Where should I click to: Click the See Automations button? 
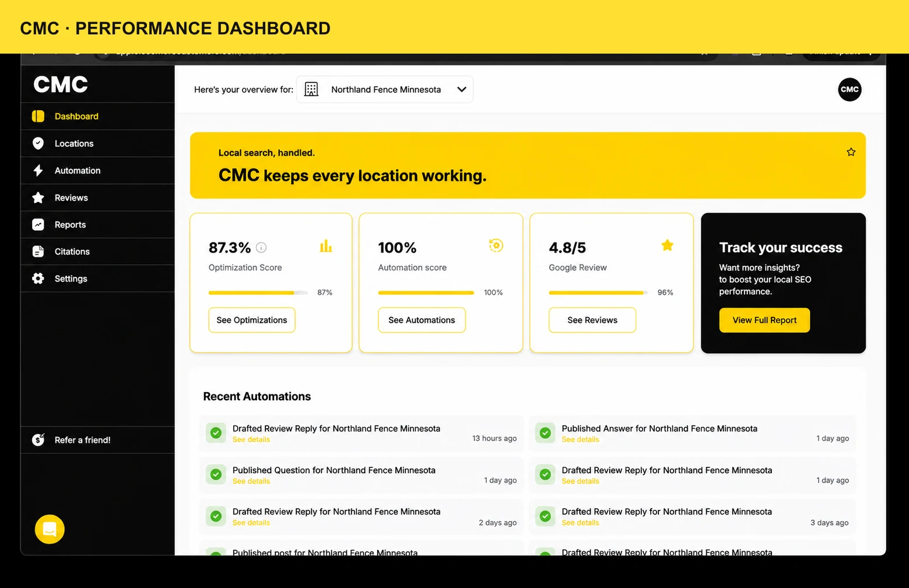pos(422,320)
